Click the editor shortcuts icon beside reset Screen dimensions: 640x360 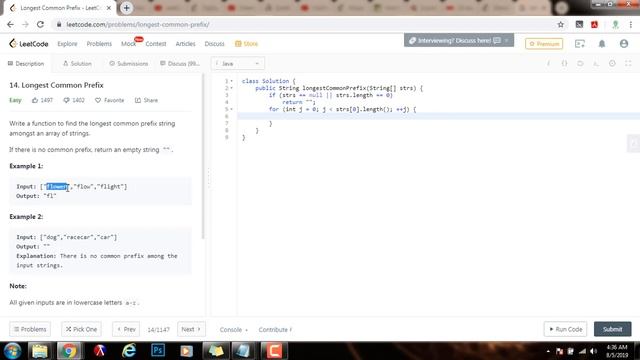coord(596,63)
